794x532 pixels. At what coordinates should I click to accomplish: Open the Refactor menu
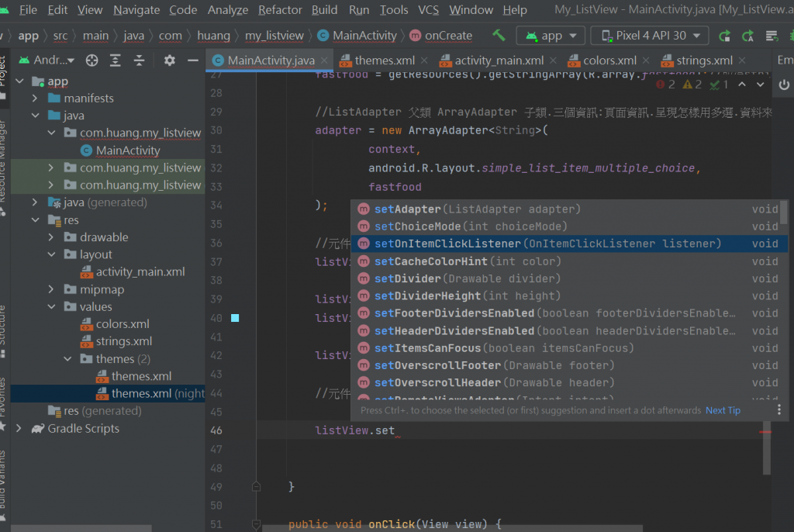click(x=280, y=10)
